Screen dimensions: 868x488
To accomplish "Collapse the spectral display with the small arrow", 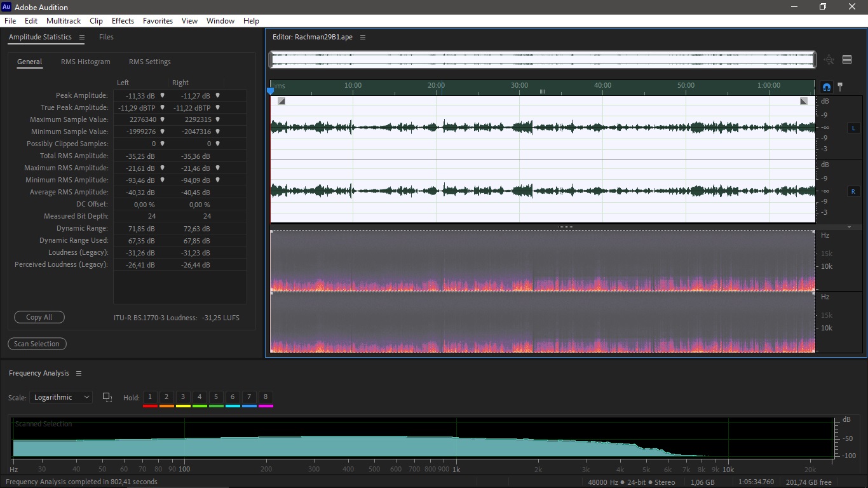I will tap(850, 227).
